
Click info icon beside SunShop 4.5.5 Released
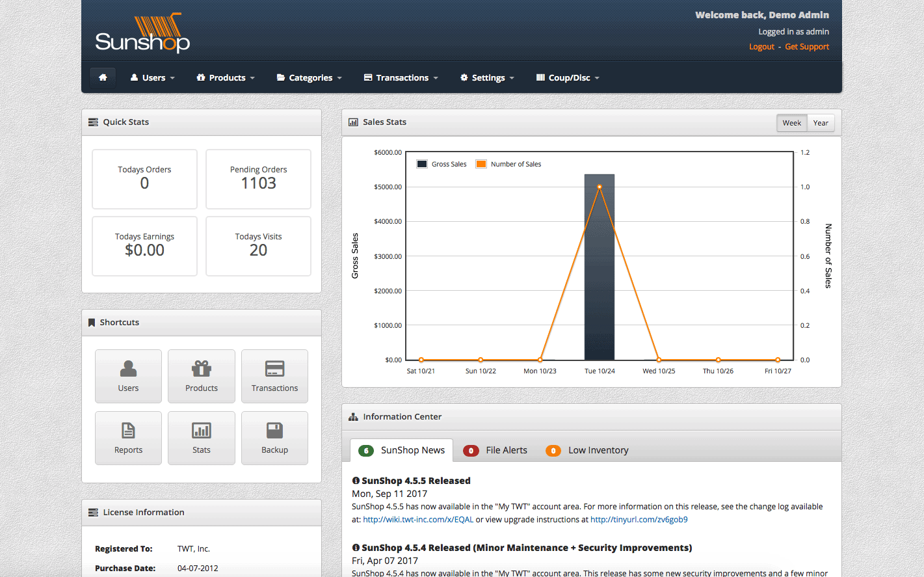point(356,481)
